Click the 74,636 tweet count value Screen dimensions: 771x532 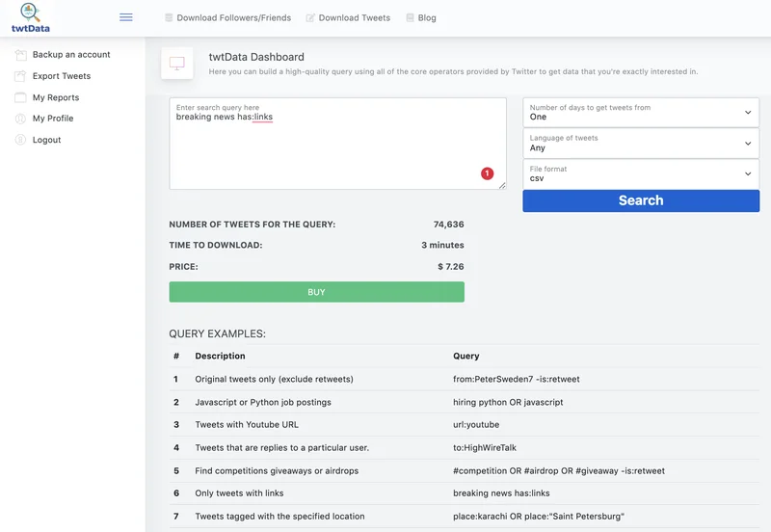448,225
